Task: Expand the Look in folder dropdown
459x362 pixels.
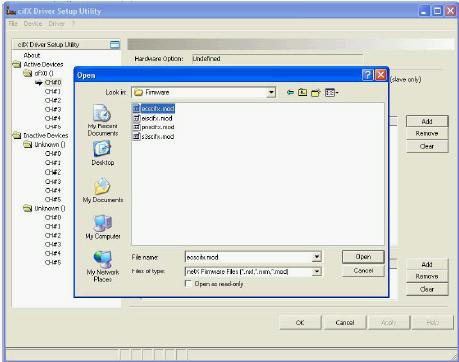Action: (x=272, y=92)
